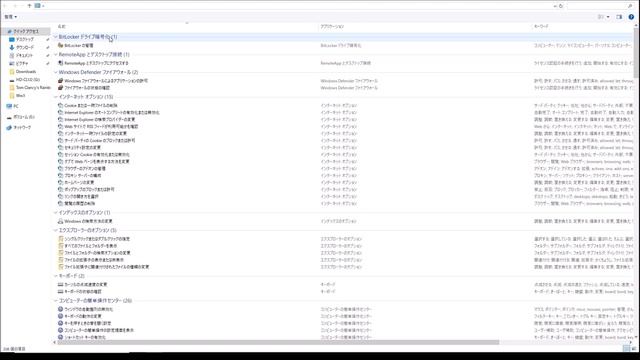Collapse the エクスプローラーのオプション group

[x=56, y=230]
